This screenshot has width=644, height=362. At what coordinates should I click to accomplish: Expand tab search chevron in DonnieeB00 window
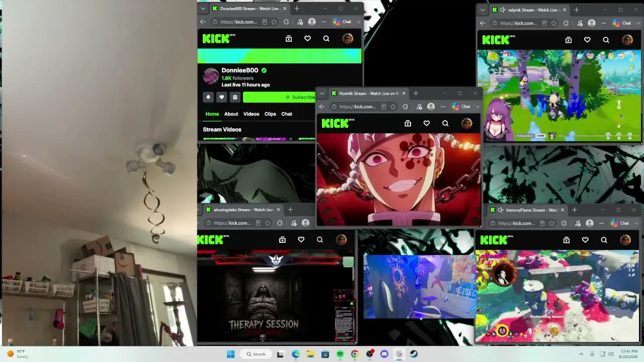click(x=203, y=9)
